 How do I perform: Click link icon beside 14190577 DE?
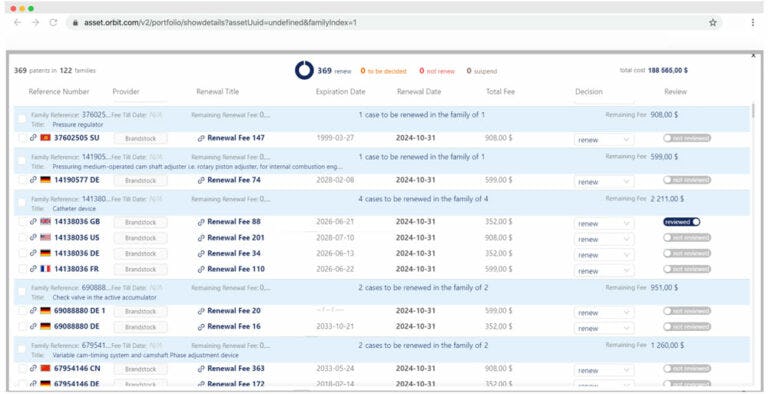33,180
